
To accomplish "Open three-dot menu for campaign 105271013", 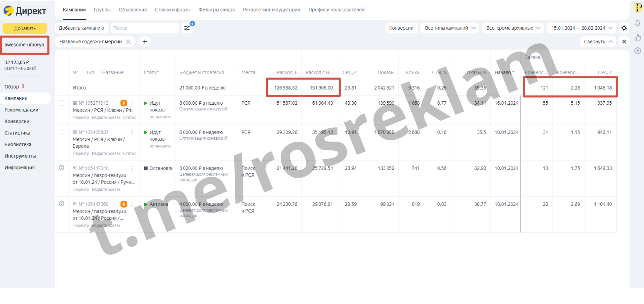I will click(x=132, y=103).
